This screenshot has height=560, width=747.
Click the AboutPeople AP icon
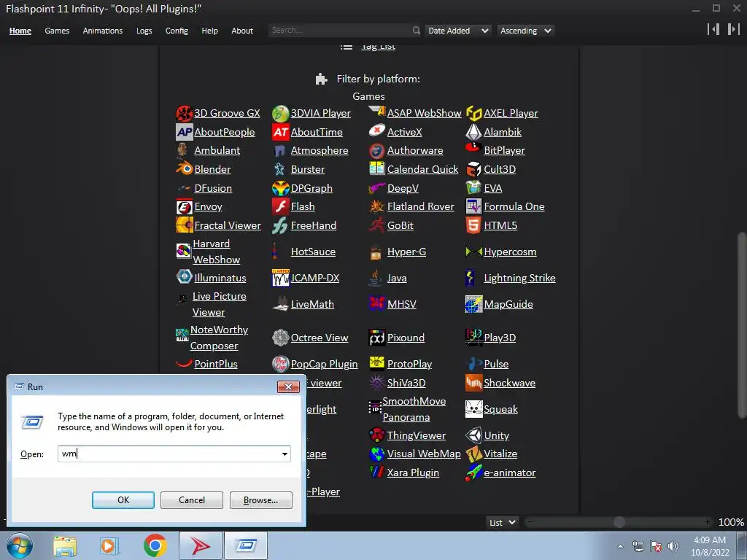coord(185,133)
